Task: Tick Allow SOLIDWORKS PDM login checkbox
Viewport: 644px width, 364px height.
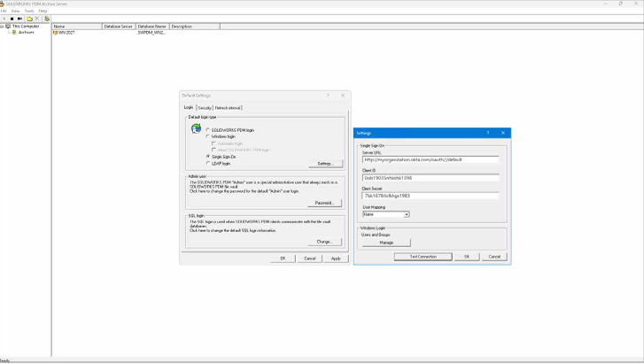Action: click(x=213, y=150)
